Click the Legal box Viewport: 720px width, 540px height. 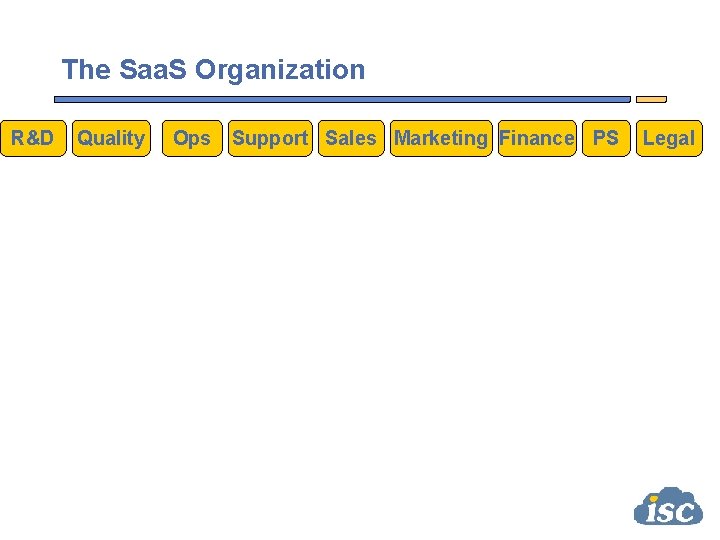pyautogui.click(x=668, y=138)
